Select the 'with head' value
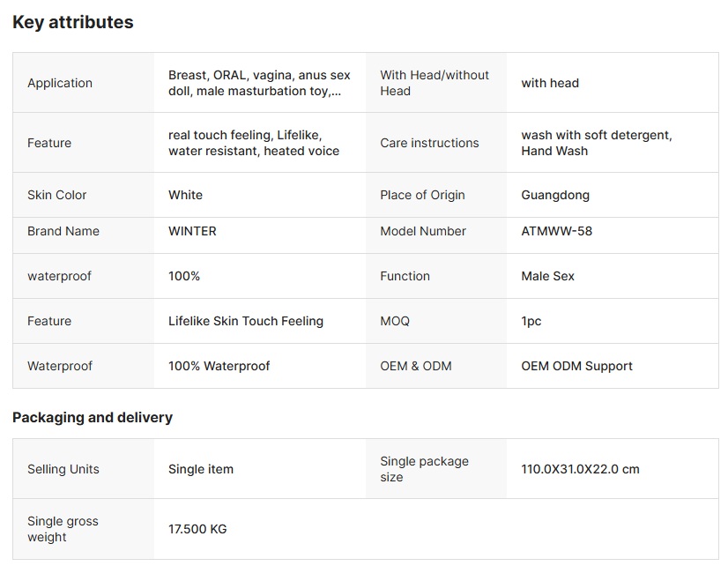 pos(550,83)
